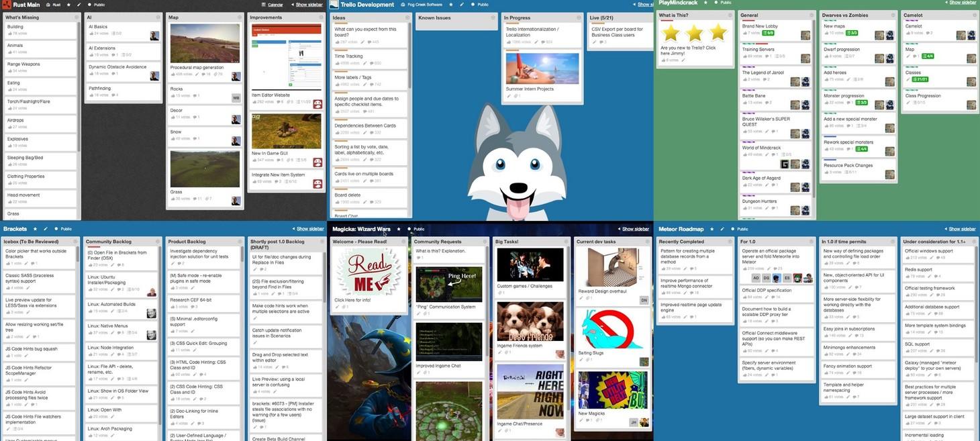Star the Magicka: Wizard Wars board
Viewport: 980px width, 441px height.
[399, 229]
